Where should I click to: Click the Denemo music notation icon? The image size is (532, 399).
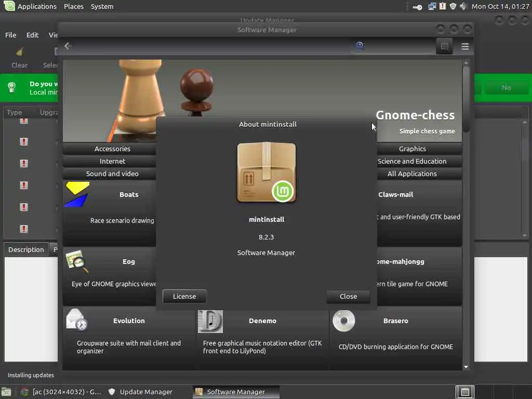210,321
